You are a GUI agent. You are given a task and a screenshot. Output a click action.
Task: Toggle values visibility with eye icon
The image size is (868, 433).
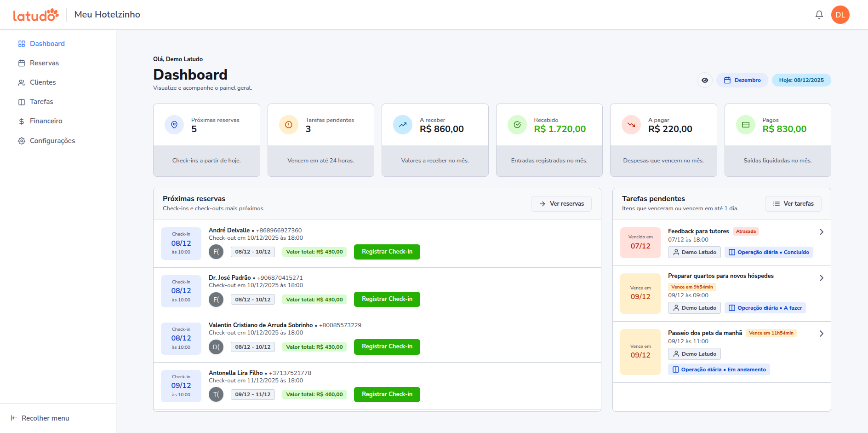click(705, 80)
